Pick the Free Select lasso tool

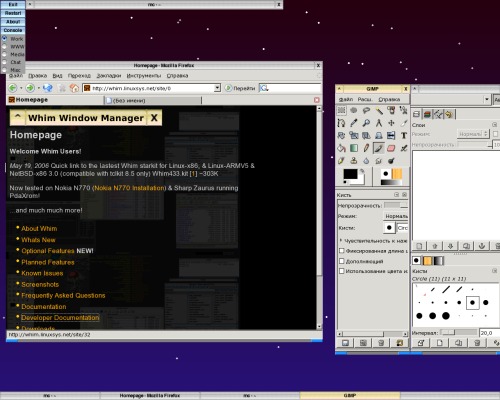click(366, 110)
